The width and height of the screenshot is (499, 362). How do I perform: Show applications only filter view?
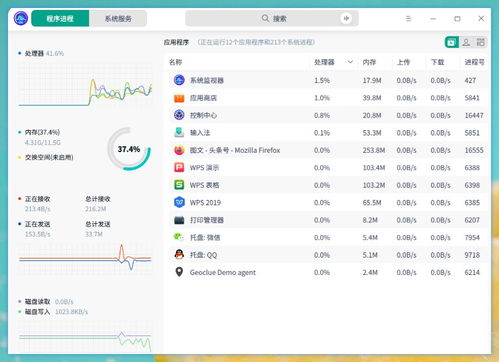[452, 42]
